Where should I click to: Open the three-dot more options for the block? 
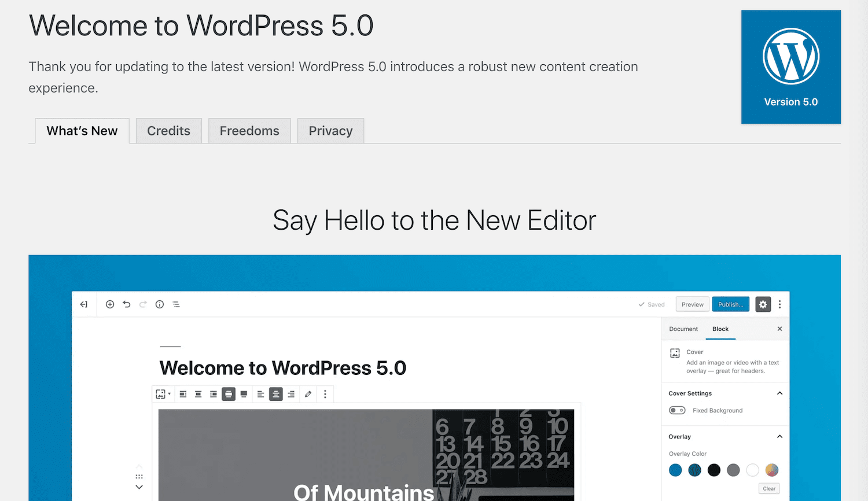click(x=325, y=394)
